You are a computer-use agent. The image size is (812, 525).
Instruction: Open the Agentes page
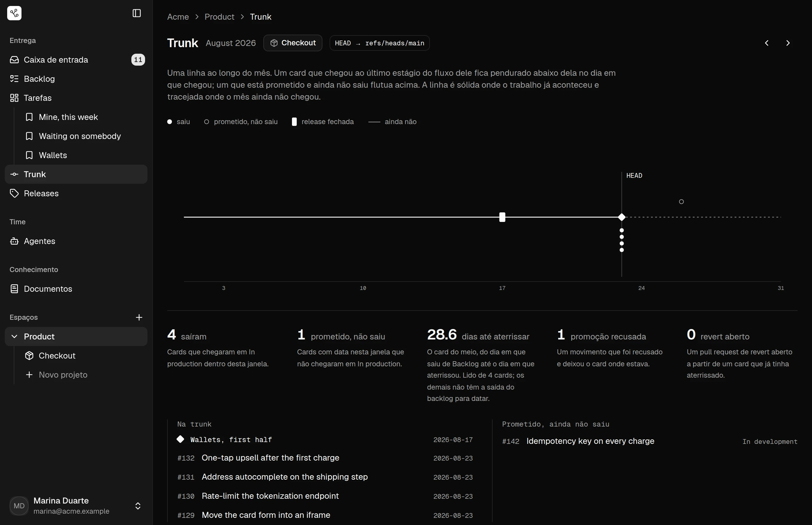click(x=76, y=241)
